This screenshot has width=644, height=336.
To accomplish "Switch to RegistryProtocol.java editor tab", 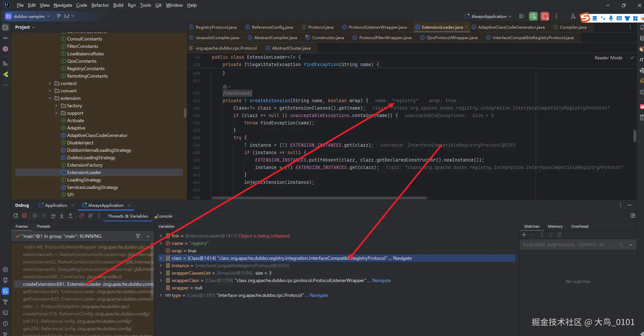I will pos(213,27).
